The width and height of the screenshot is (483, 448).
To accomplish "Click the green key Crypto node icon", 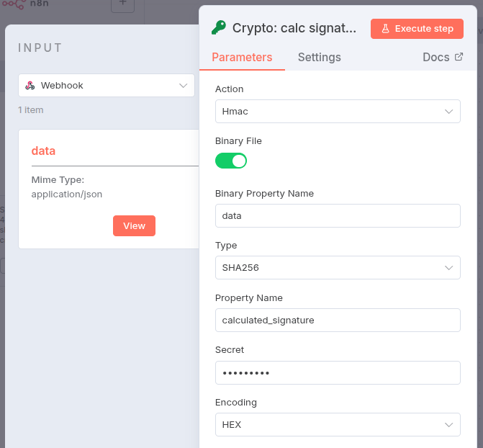I will 218,28.
